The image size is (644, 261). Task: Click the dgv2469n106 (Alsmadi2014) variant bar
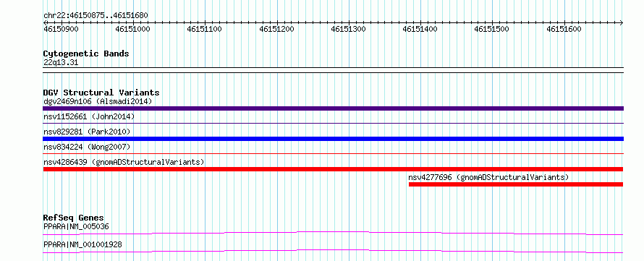(333, 108)
